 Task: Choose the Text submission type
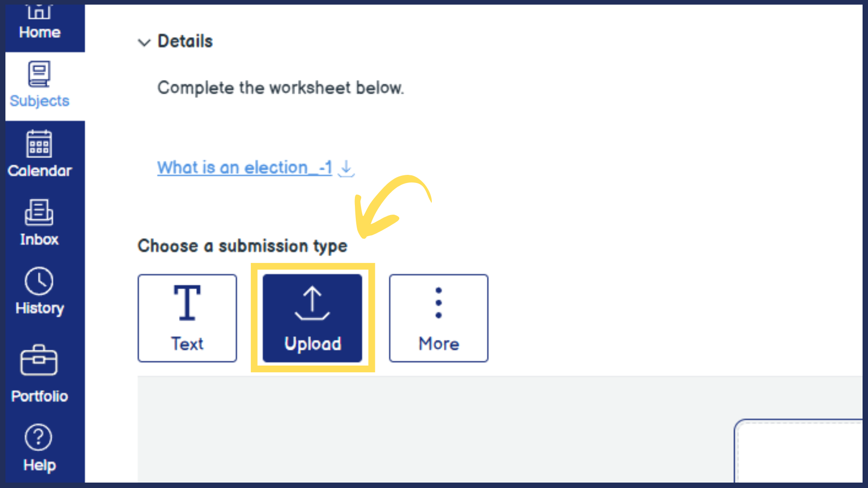pyautogui.click(x=187, y=318)
